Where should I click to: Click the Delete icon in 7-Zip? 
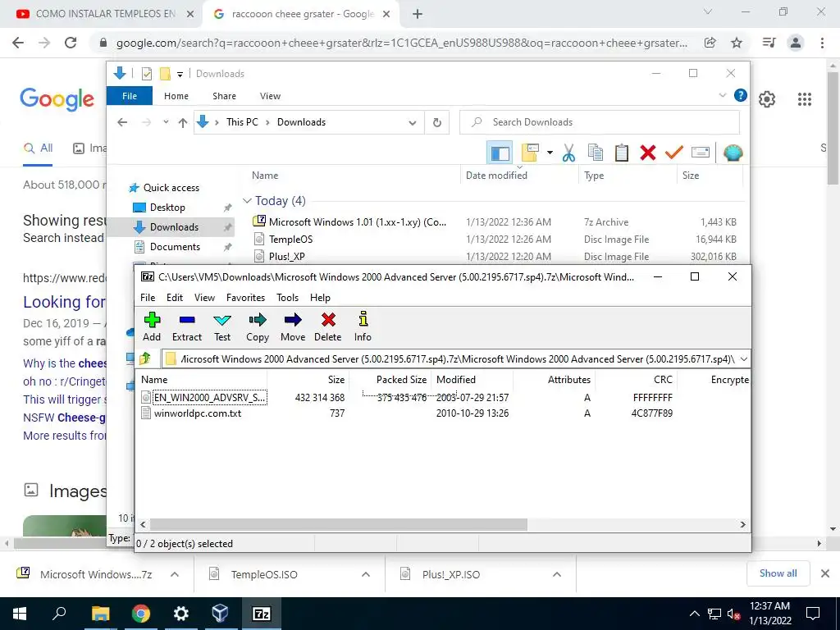(x=328, y=320)
